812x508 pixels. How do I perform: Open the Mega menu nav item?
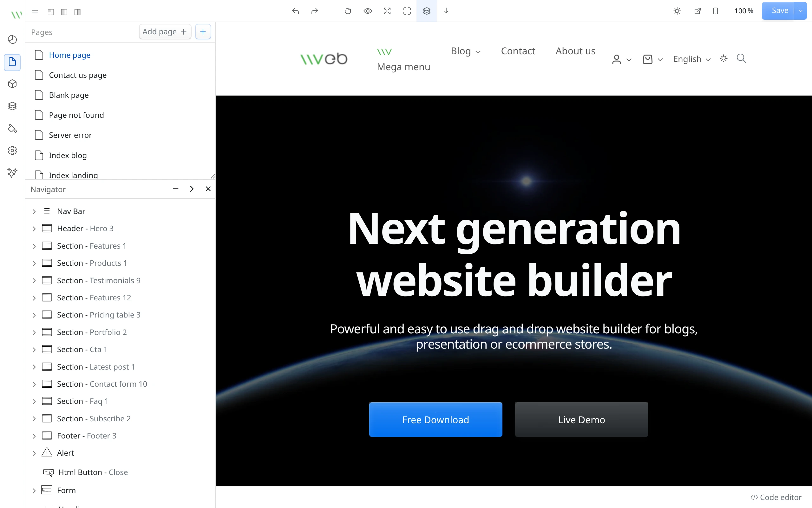pyautogui.click(x=403, y=59)
